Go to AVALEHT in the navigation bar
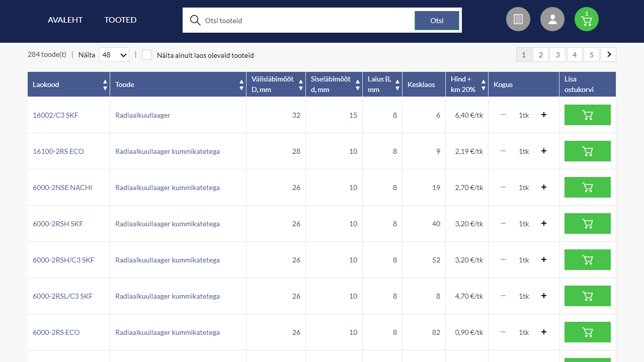The width and height of the screenshot is (644, 362). point(65,20)
